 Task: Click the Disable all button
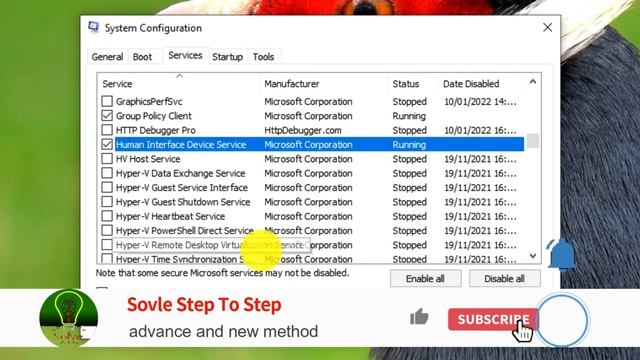click(x=504, y=279)
